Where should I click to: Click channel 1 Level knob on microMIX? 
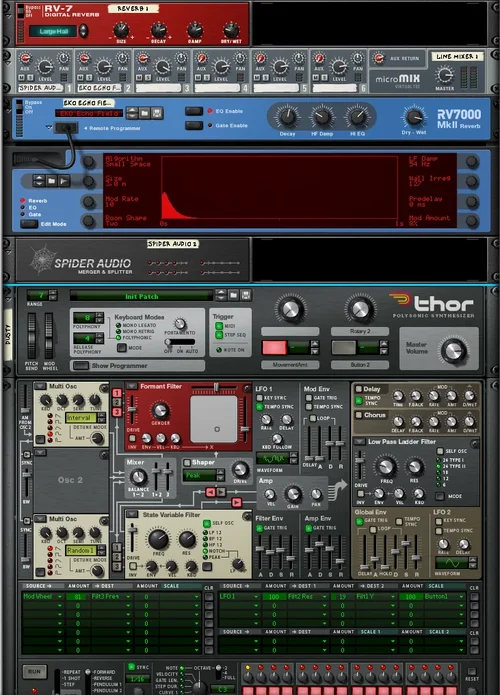(x=45, y=67)
